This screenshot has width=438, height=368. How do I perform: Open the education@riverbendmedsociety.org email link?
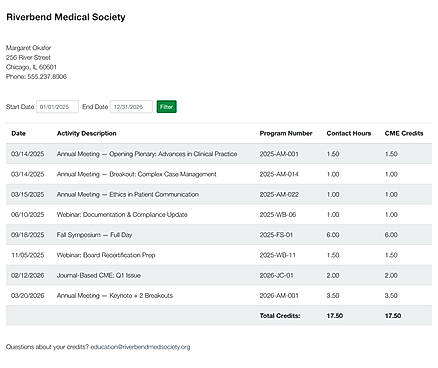[x=140, y=347]
